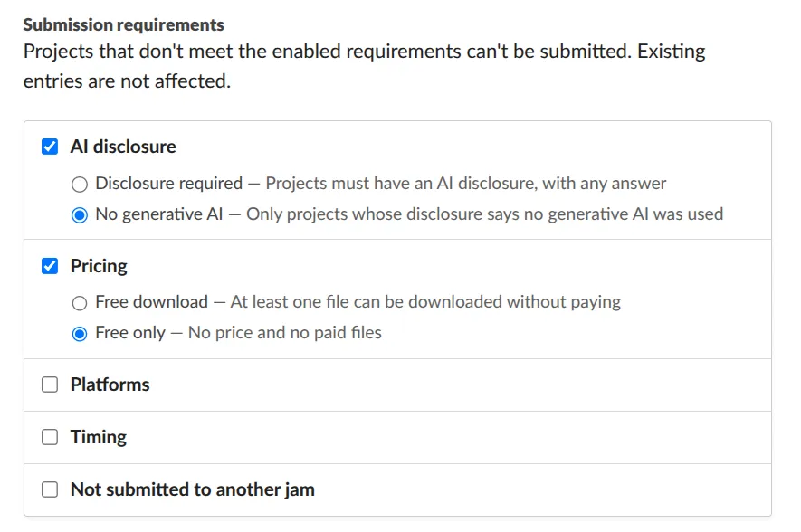Click 'Projects must have an AI disclosure' description
801x532 pixels.
pyautogui.click(x=466, y=184)
